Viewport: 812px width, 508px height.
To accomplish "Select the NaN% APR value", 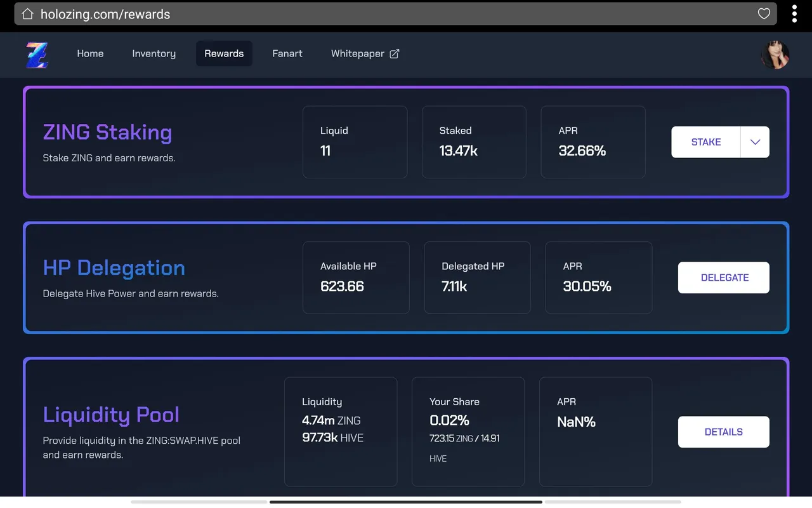I will [576, 422].
